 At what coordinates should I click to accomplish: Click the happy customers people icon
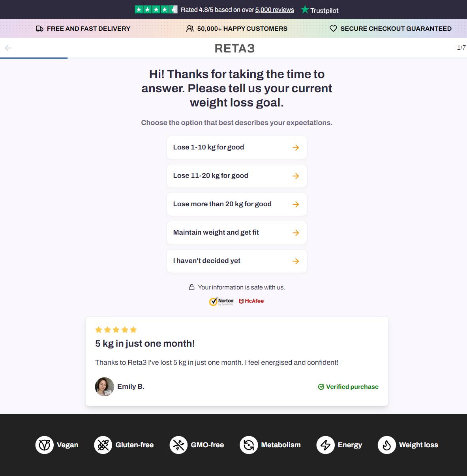(190, 28)
